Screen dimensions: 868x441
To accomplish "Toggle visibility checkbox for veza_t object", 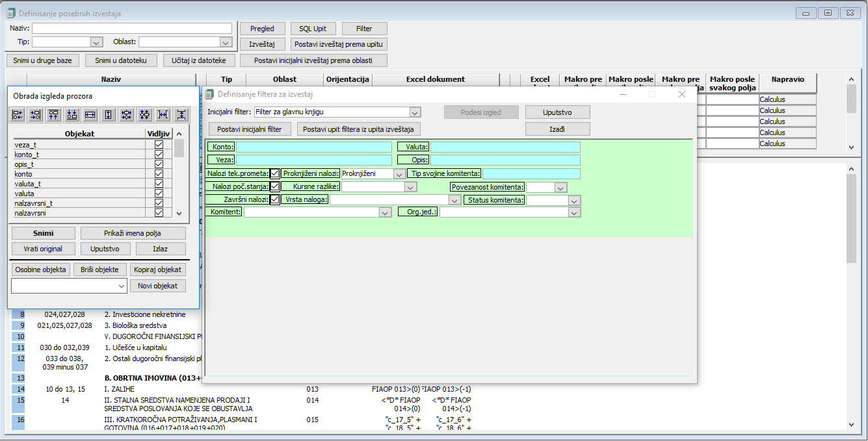I will [x=159, y=145].
